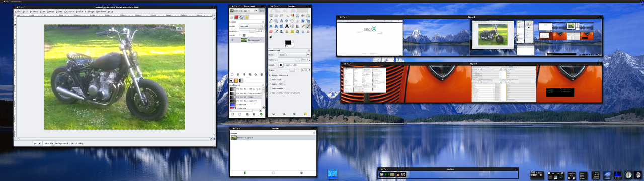This screenshot has height=181, width=644.
Task: Select bobber1.jpg-4 row in Images dialog
Action: [273, 137]
